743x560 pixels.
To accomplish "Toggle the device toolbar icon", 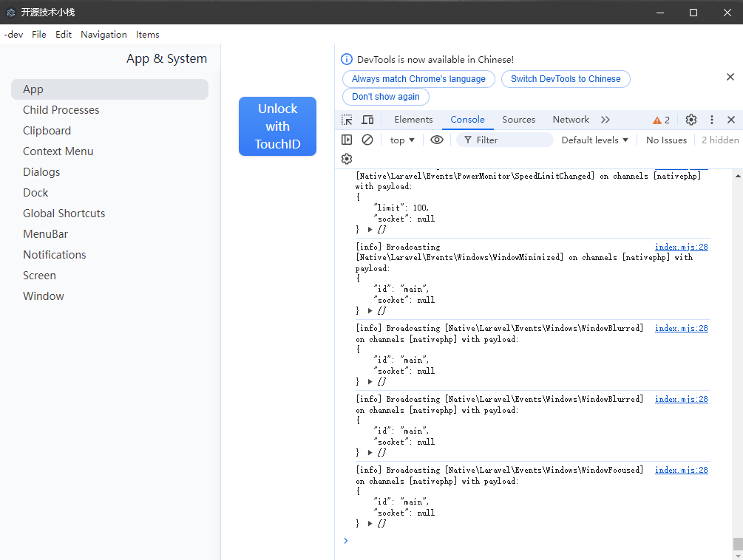I will pyautogui.click(x=367, y=120).
